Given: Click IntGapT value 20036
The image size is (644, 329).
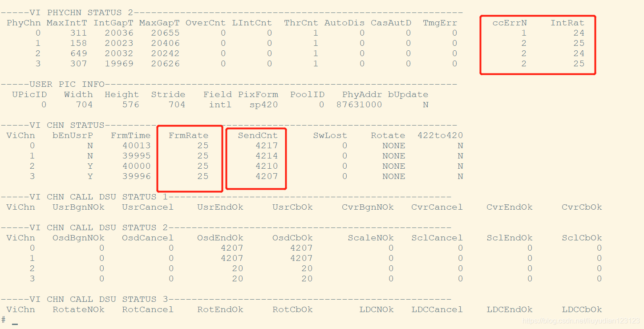Looking at the screenshot, I should click(x=119, y=33).
